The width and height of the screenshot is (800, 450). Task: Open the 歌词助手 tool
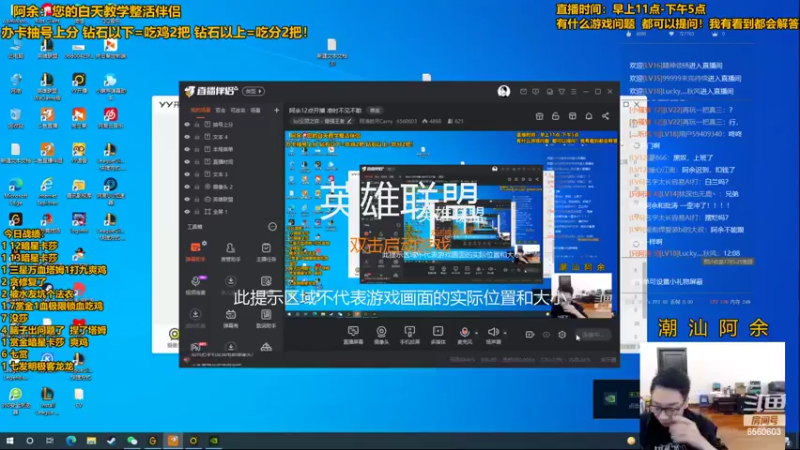point(266,318)
